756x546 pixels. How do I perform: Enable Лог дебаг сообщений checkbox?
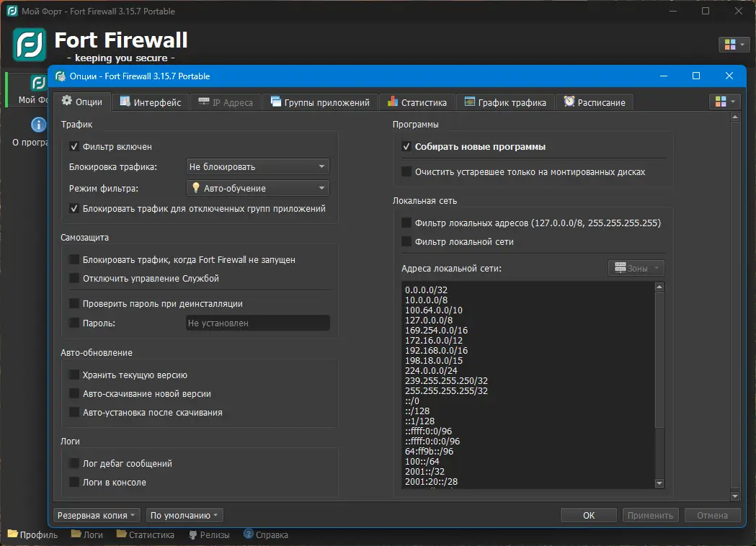tap(74, 464)
